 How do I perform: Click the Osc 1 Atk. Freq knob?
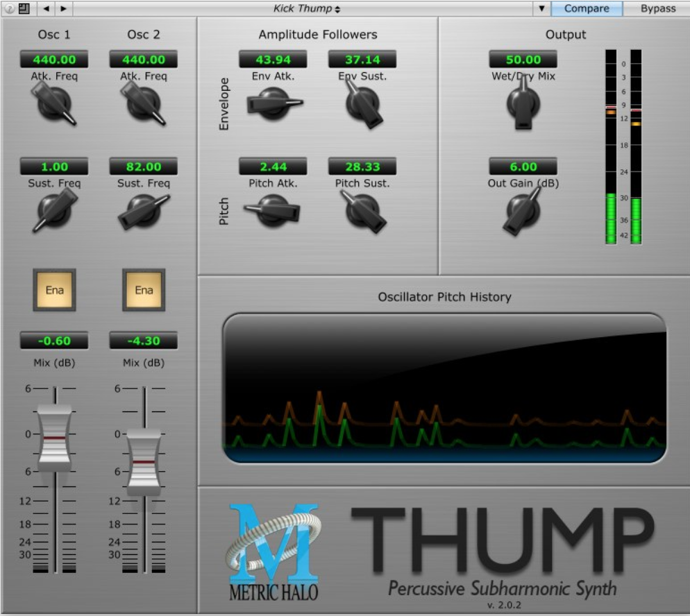tap(55, 104)
